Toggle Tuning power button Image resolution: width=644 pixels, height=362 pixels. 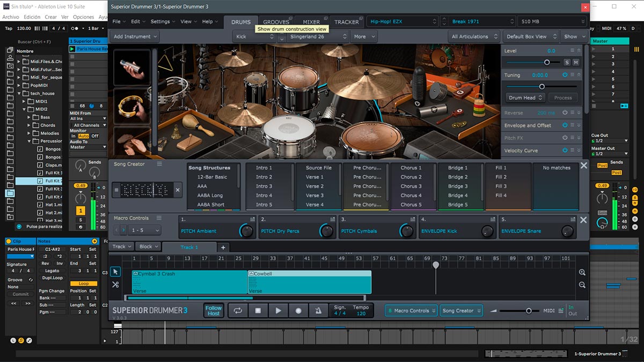pos(565,75)
